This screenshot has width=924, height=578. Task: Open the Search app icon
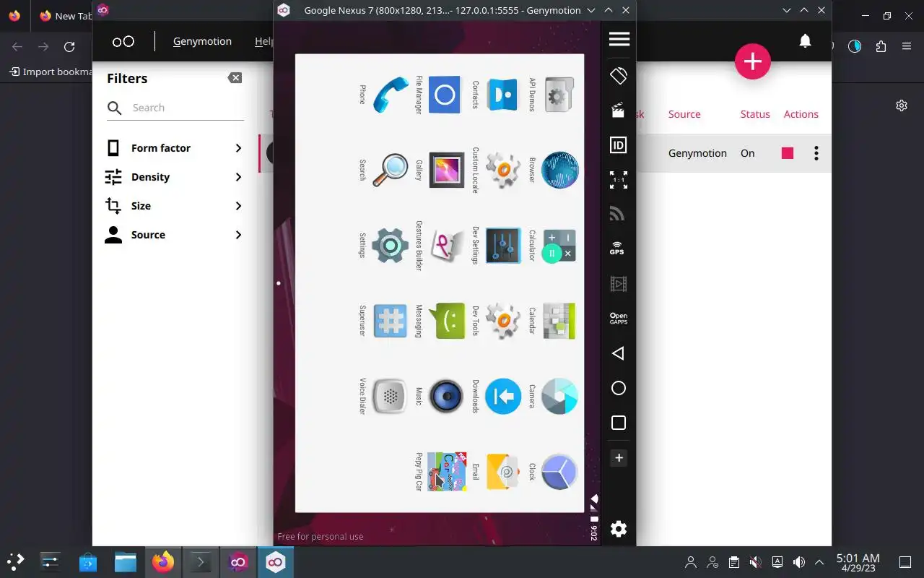[391, 171]
